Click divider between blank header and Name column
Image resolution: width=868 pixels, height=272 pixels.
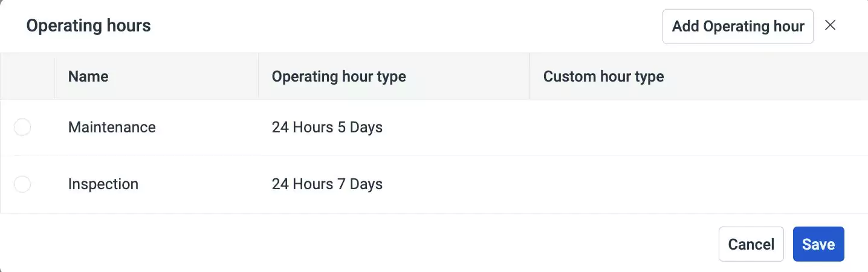click(x=54, y=77)
